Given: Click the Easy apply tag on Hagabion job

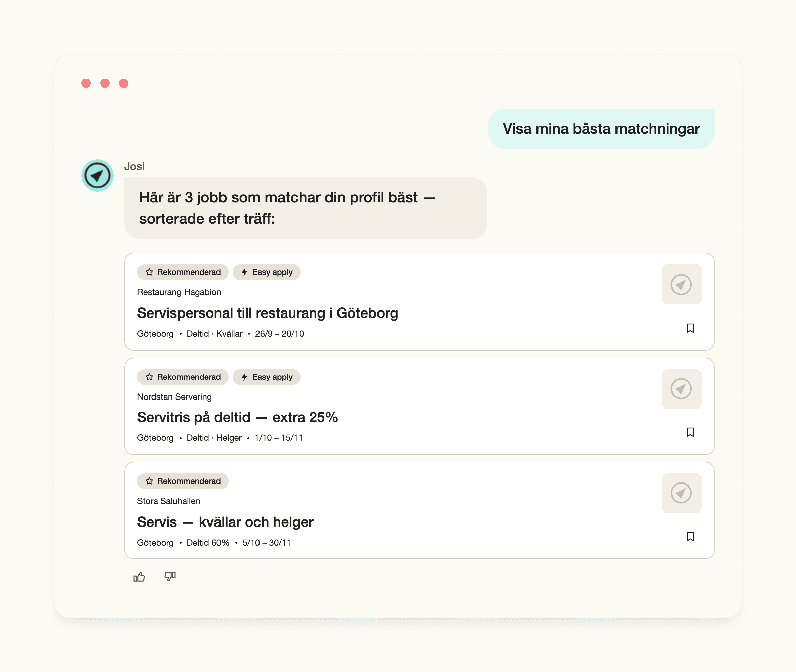Looking at the screenshot, I should (266, 272).
